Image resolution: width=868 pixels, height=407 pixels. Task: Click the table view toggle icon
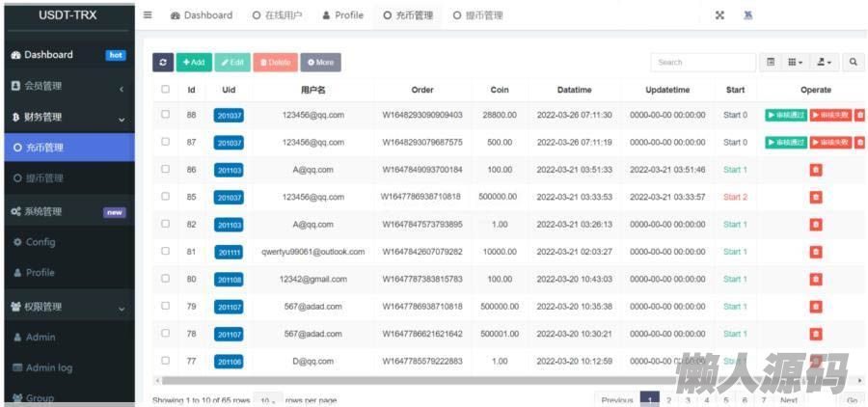click(771, 63)
